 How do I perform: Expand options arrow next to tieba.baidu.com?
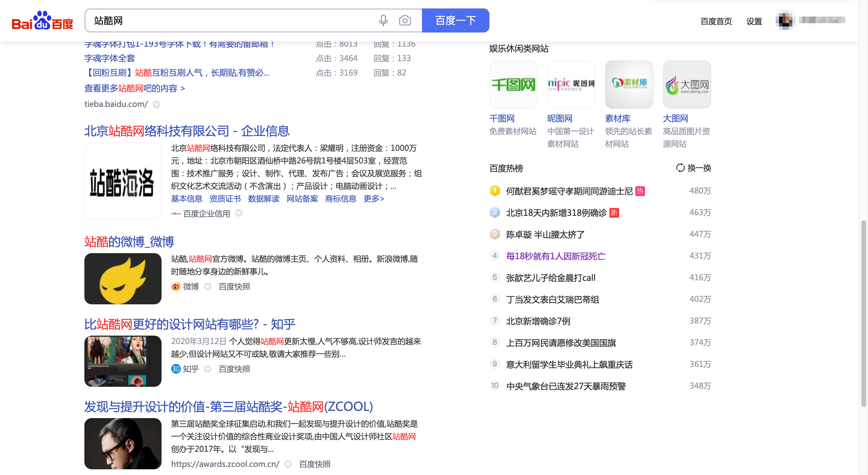[157, 105]
